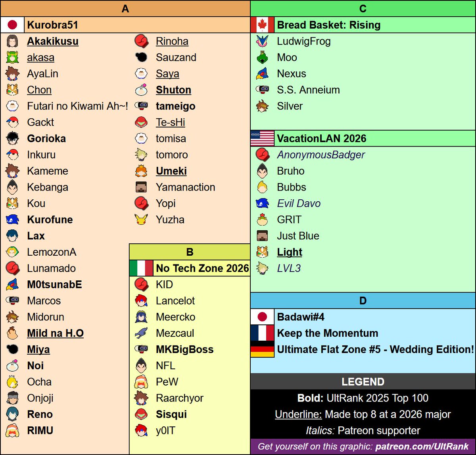
Task: Click player name y0IT
Action: click(165, 430)
